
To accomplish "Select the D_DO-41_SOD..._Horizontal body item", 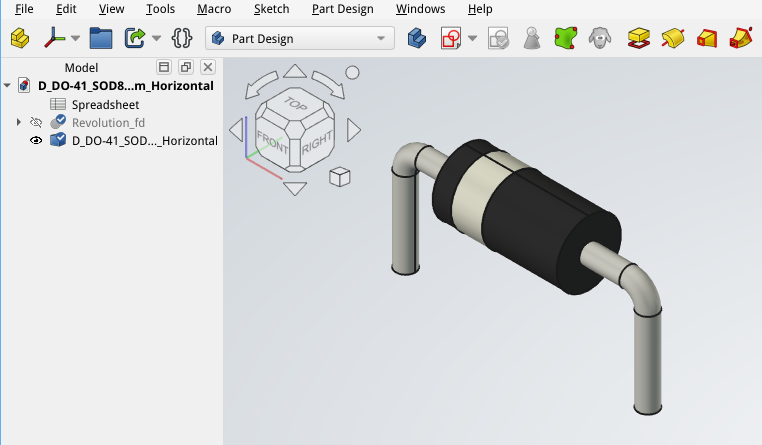I will 144,140.
